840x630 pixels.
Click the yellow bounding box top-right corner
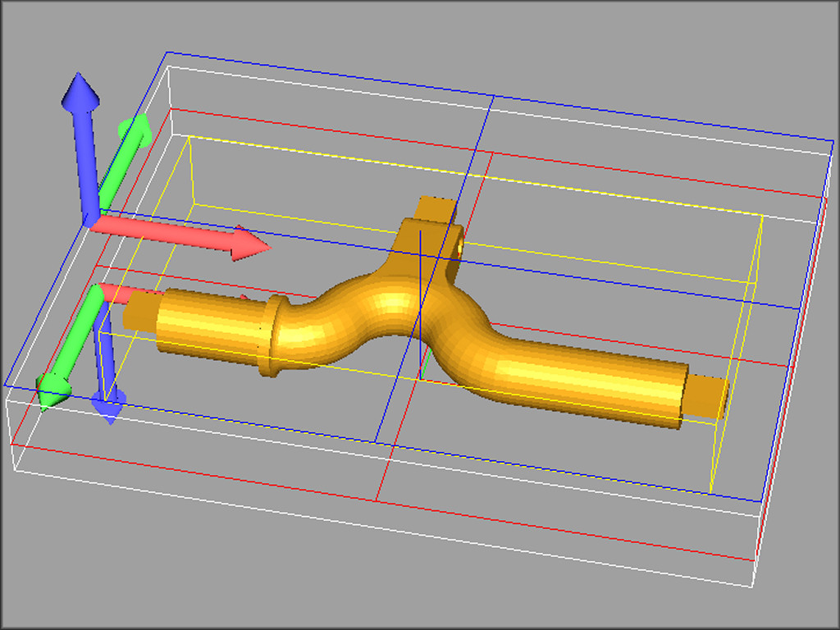(763, 217)
